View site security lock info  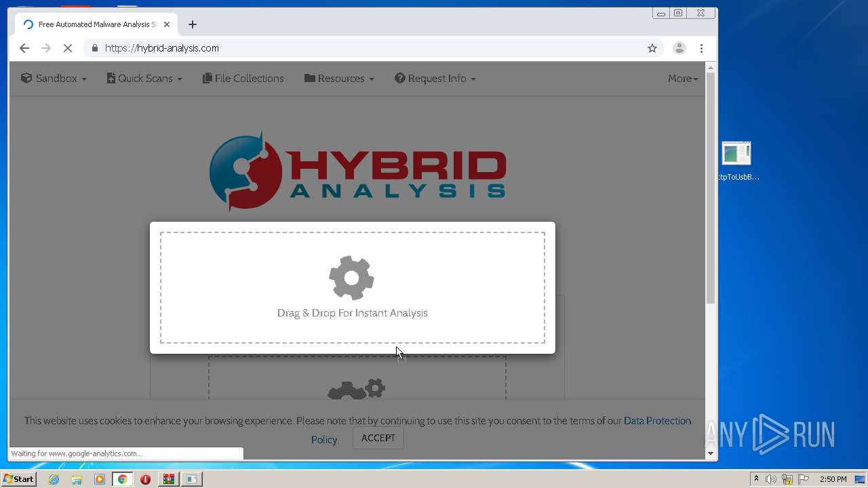[94, 48]
